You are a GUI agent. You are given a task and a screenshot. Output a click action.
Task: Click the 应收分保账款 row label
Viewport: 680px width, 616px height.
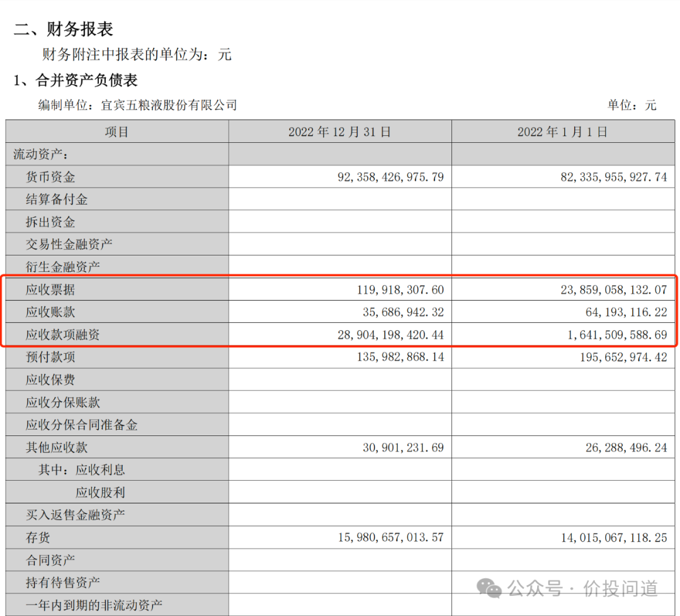tap(63, 402)
